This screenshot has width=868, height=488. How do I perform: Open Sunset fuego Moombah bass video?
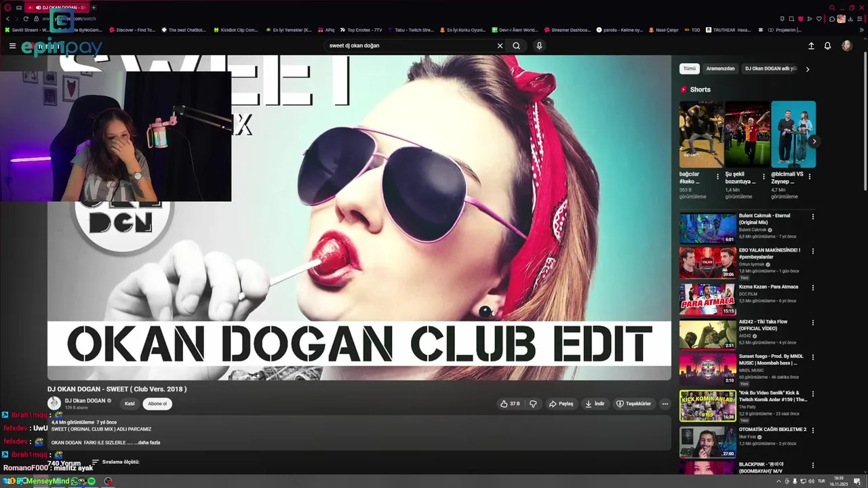coord(707,369)
